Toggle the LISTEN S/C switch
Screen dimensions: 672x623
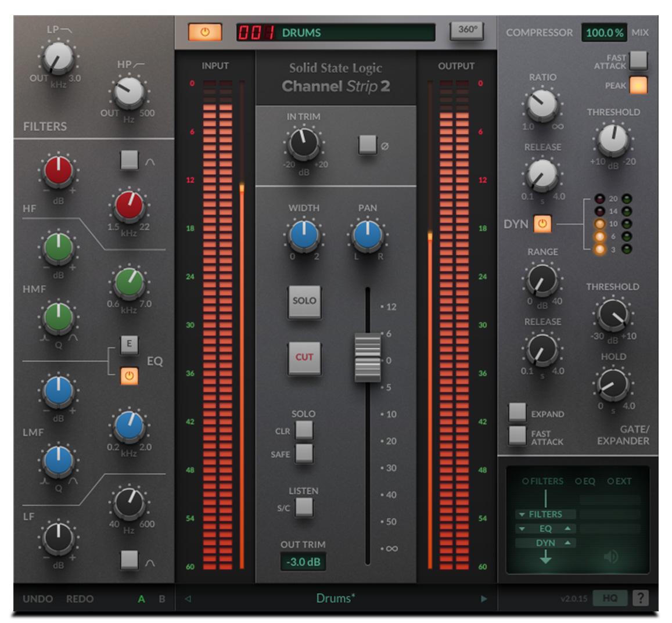(304, 507)
